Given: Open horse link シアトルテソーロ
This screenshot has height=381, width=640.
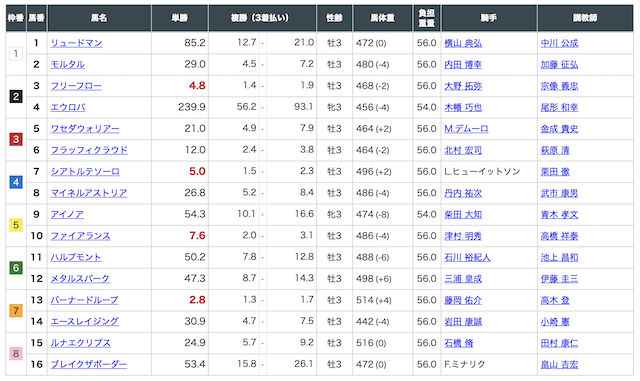Looking at the screenshot, I should [85, 172].
